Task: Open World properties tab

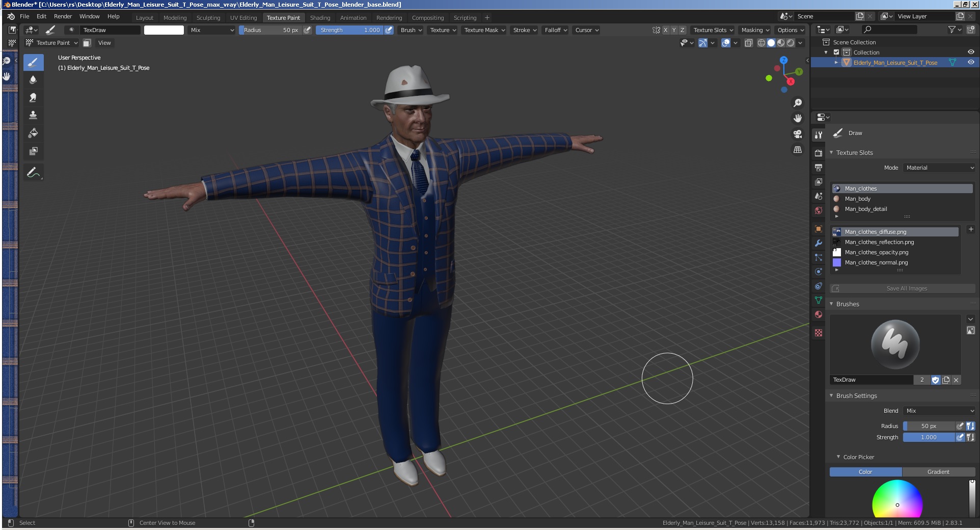Action: (819, 210)
